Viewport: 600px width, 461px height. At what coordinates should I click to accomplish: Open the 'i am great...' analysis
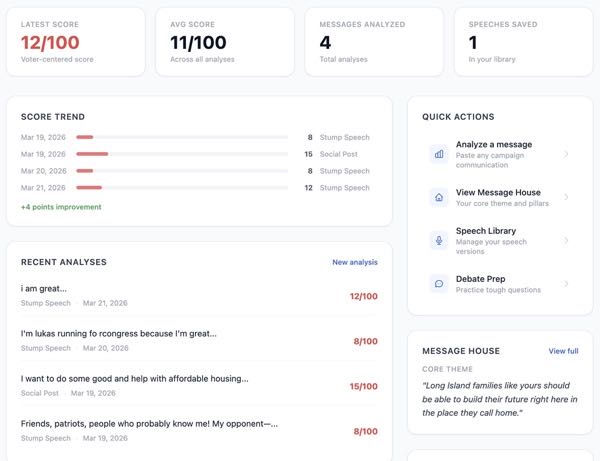(199, 295)
